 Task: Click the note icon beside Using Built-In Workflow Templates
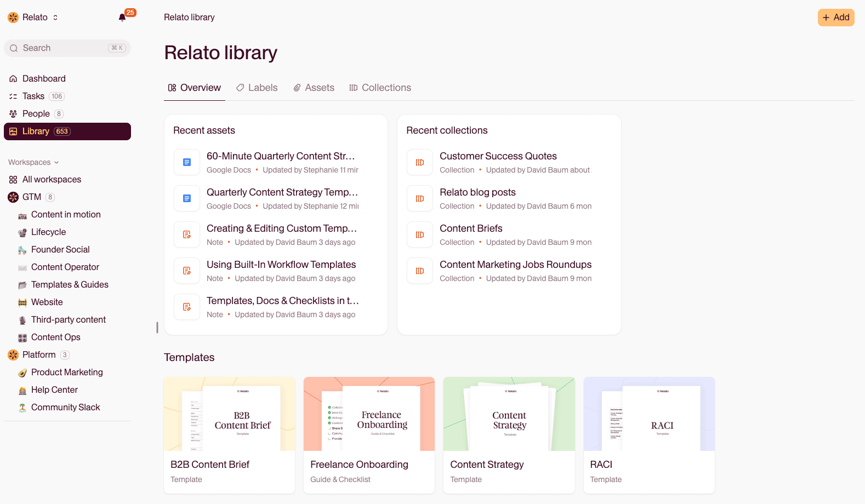[x=187, y=271]
